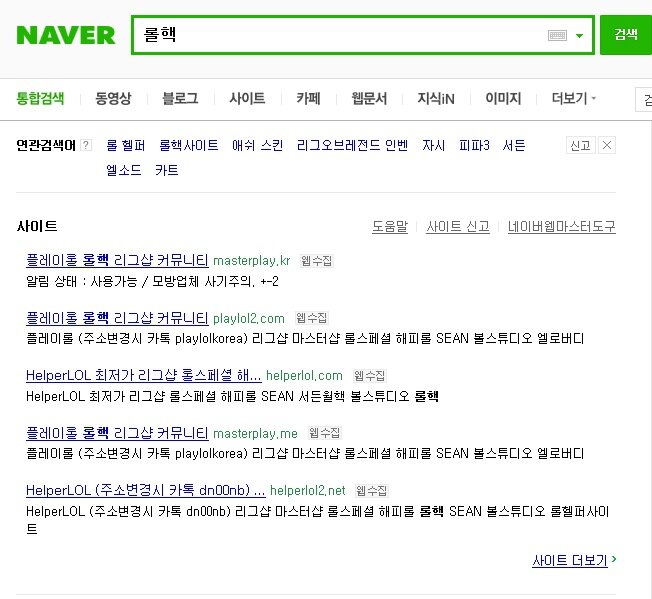Close the related searches with X icon
Viewport: 652px width, 599px height.
coord(607,145)
